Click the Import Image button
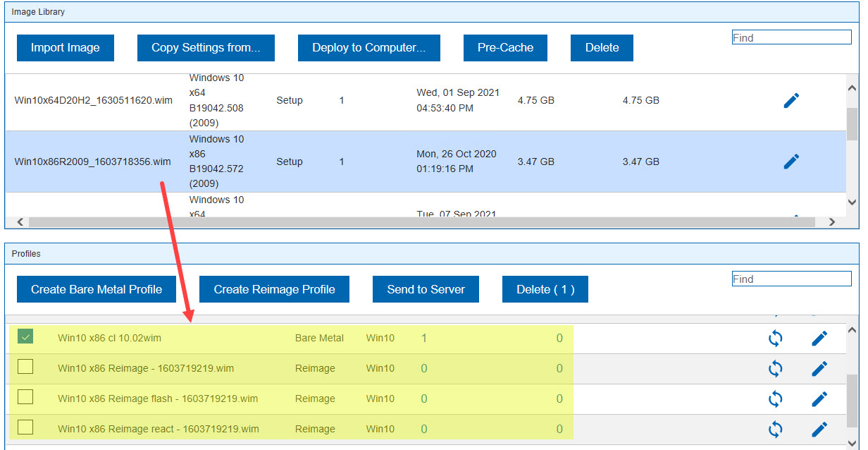Image resolution: width=868 pixels, height=450 pixels. click(65, 48)
